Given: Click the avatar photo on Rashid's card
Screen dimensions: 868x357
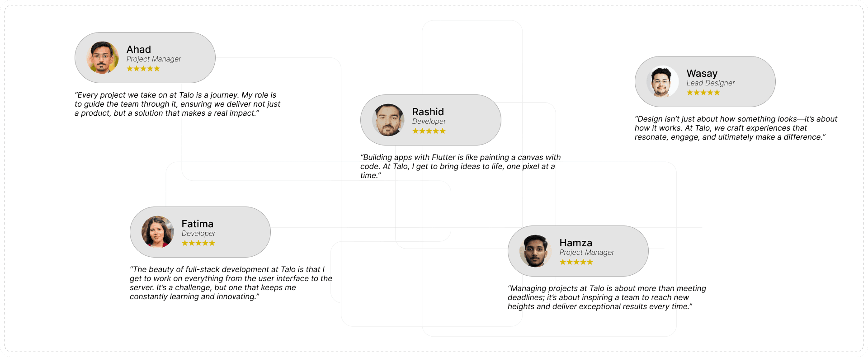Looking at the screenshot, I should click(388, 120).
